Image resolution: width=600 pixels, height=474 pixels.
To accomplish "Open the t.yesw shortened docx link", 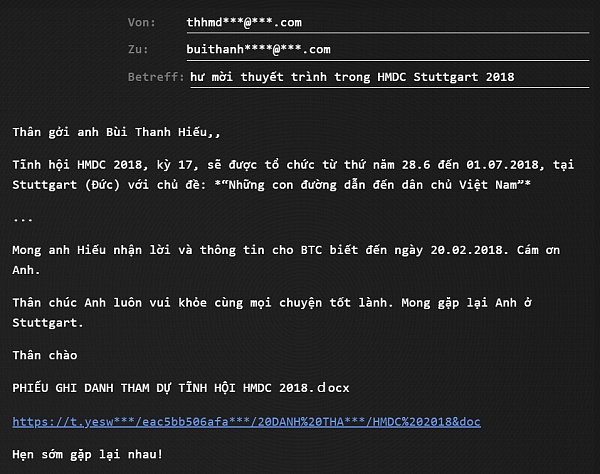I will (x=247, y=422).
